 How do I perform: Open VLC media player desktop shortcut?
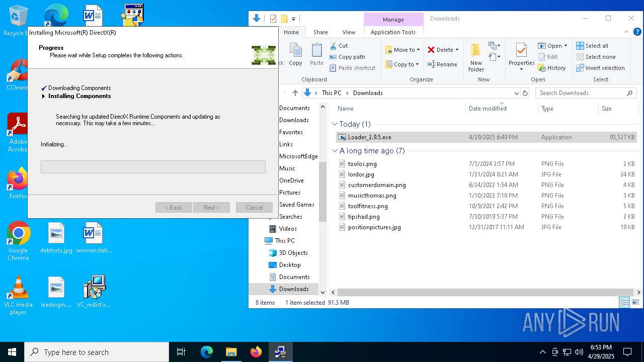(18, 296)
